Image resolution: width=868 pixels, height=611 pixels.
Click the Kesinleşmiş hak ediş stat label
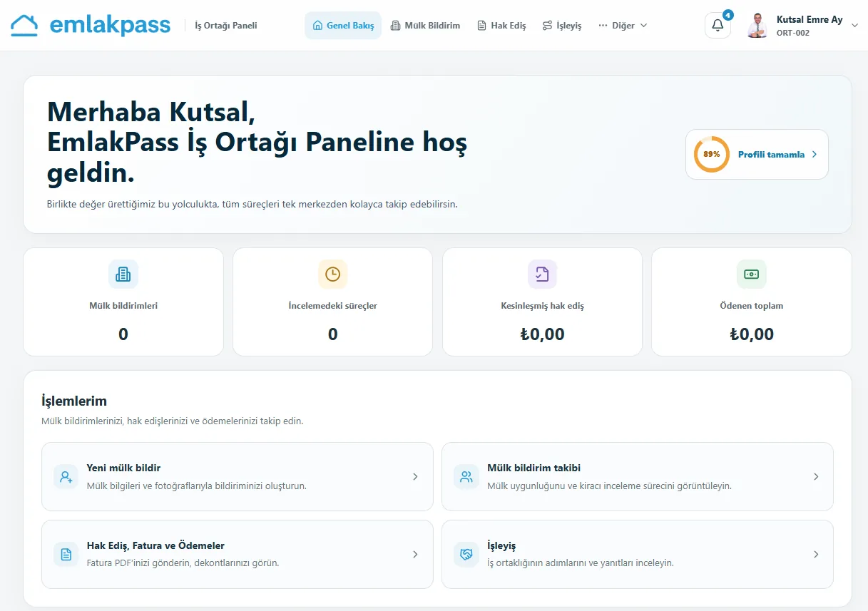[x=542, y=306]
